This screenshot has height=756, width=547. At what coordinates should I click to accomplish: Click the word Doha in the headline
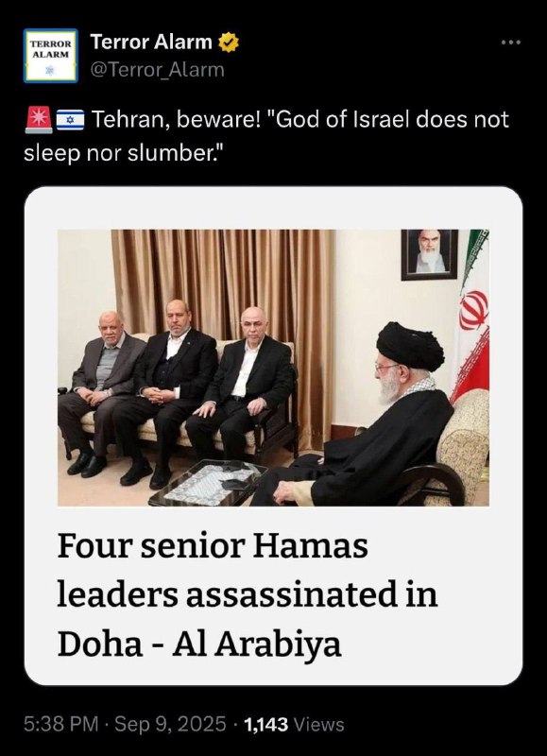(x=100, y=644)
